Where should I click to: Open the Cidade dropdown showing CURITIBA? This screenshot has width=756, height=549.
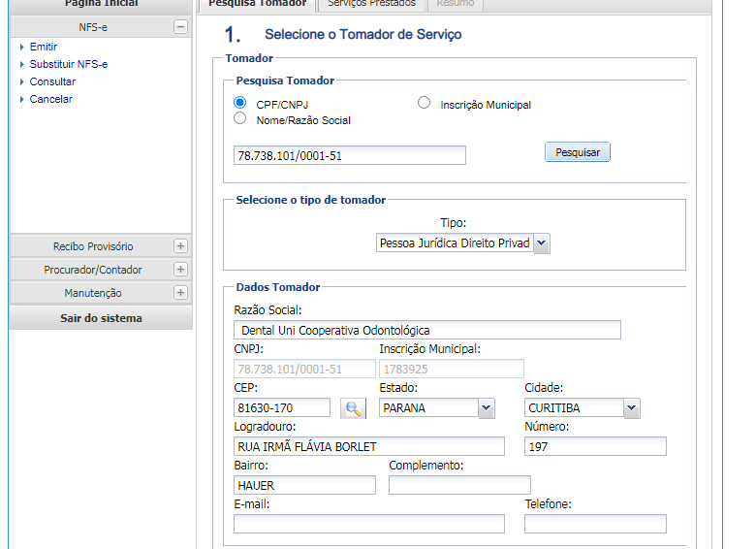pos(631,408)
